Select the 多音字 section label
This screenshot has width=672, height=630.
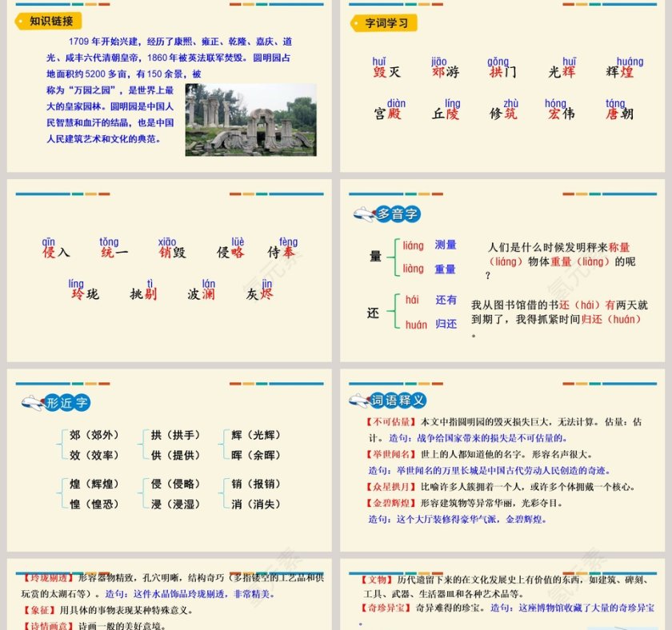(398, 214)
